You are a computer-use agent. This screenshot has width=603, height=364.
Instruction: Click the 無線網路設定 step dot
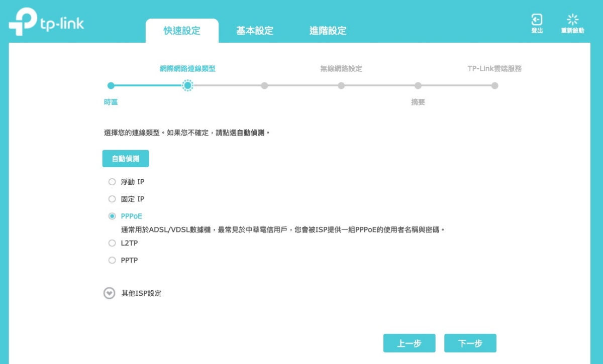pos(341,86)
